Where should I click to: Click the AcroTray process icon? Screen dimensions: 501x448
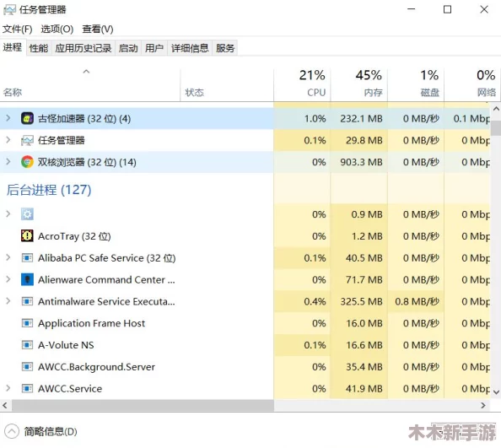27,236
